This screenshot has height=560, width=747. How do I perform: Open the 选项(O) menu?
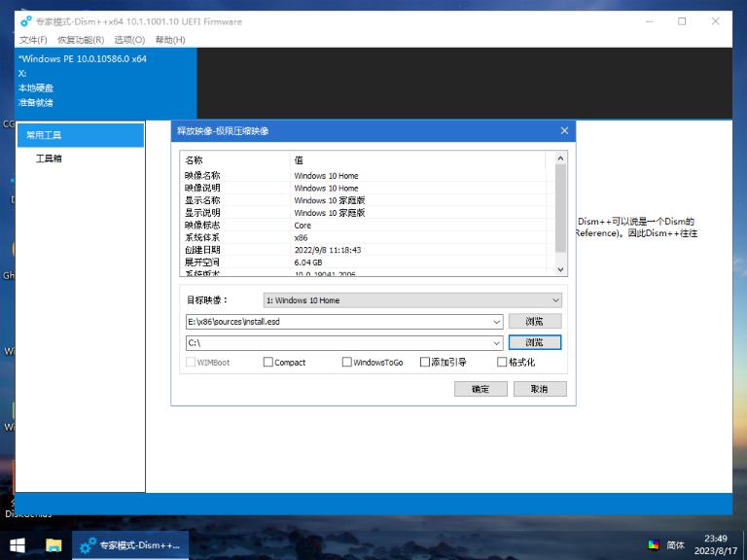129,40
